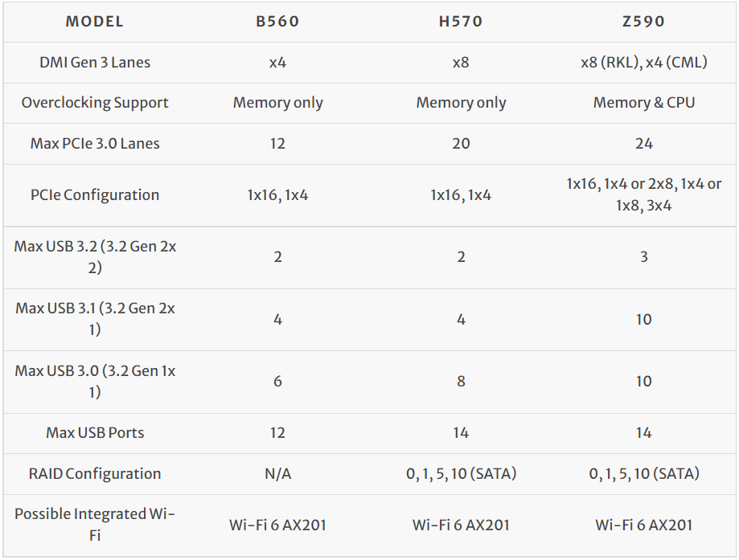Click the MODEL column header
The height and width of the screenshot is (560, 739).
coord(95,22)
